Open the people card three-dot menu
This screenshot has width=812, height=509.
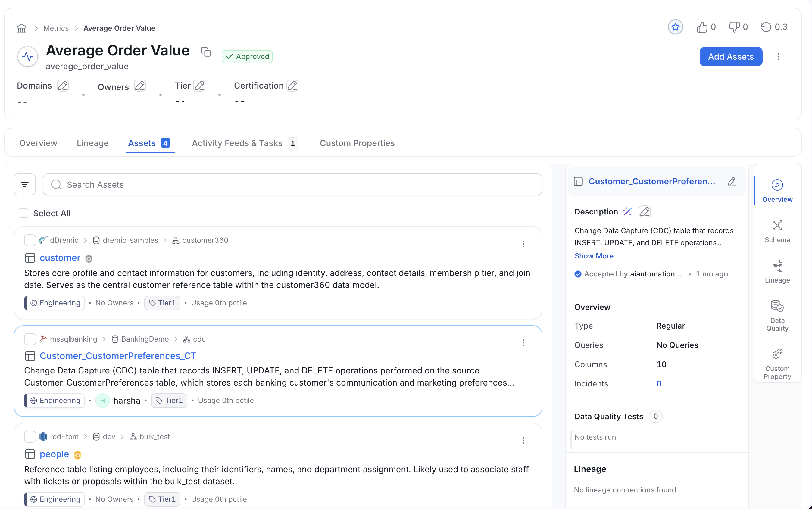pos(523,440)
